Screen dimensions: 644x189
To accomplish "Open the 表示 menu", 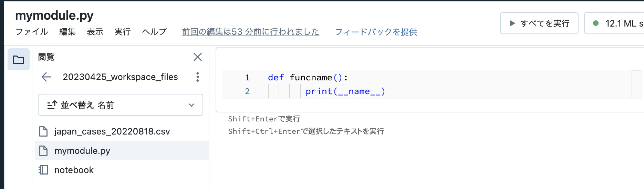I will (x=95, y=32).
